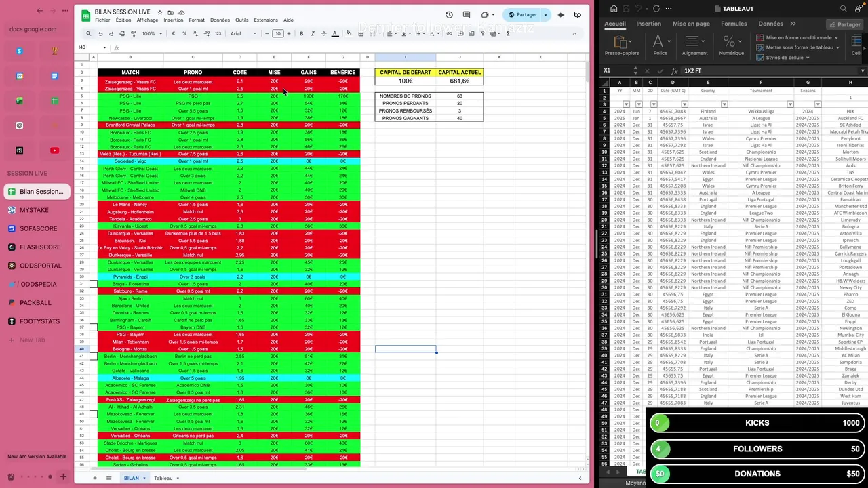Increase font size with plus in Sheets

289,33
